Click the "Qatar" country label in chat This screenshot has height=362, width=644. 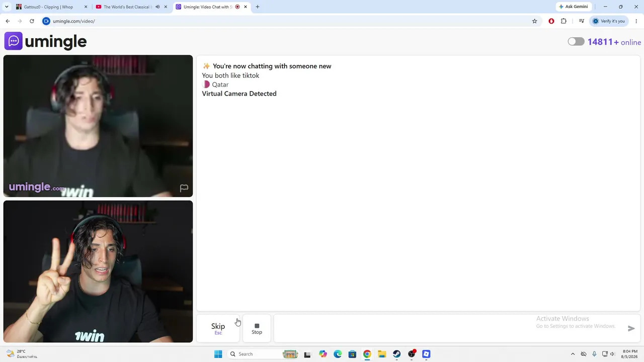click(x=220, y=84)
